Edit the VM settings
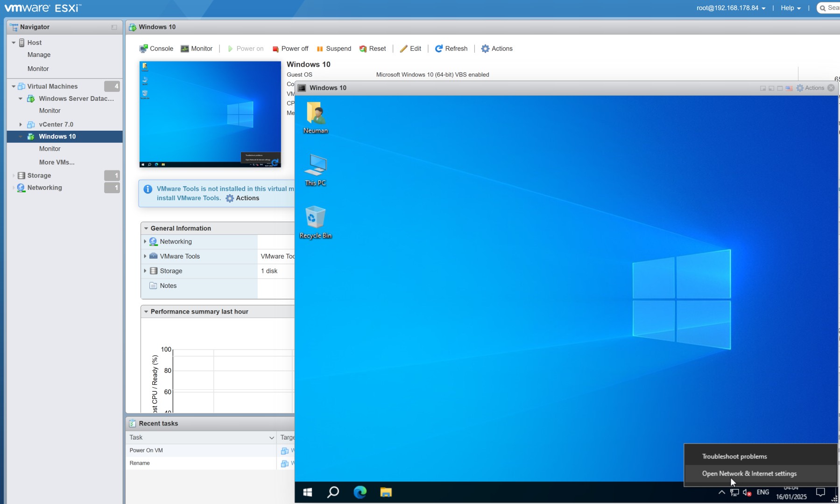 [x=410, y=49]
